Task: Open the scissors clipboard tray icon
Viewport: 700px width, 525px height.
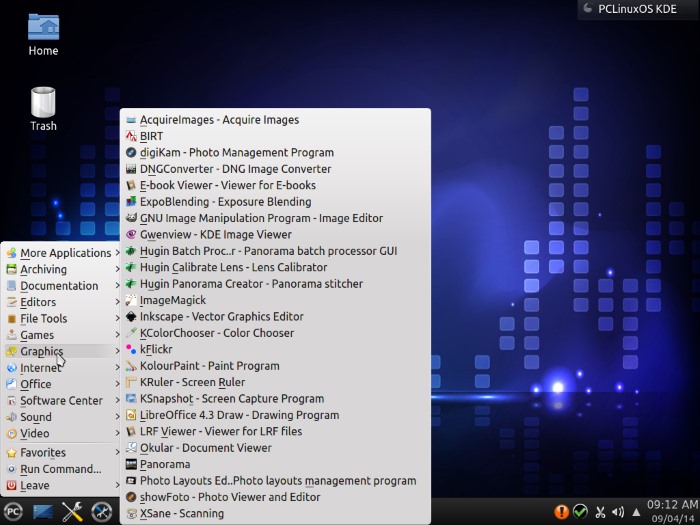Action: click(x=600, y=512)
